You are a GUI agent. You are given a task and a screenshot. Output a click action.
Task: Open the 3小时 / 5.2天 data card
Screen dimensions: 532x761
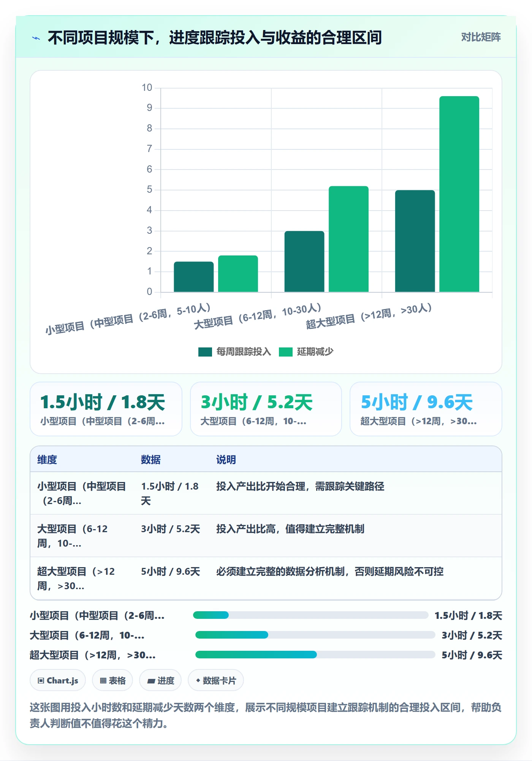tap(266, 409)
